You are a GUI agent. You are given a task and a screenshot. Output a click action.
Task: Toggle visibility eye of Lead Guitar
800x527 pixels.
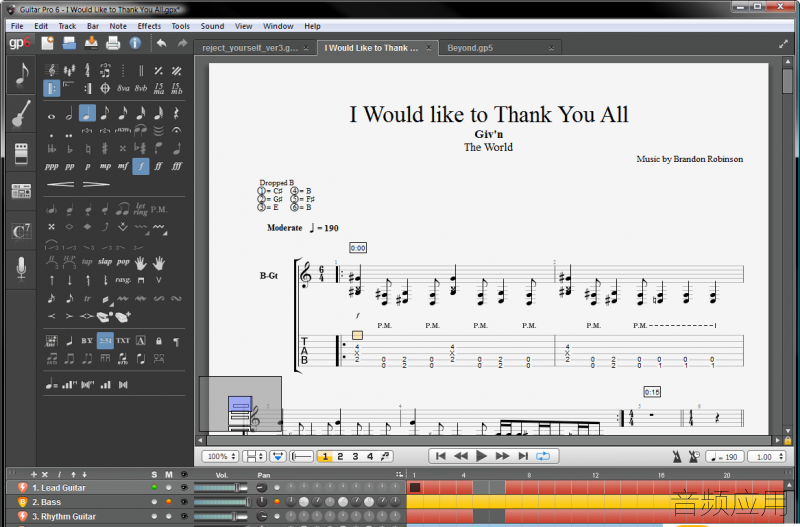[x=184, y=488]
